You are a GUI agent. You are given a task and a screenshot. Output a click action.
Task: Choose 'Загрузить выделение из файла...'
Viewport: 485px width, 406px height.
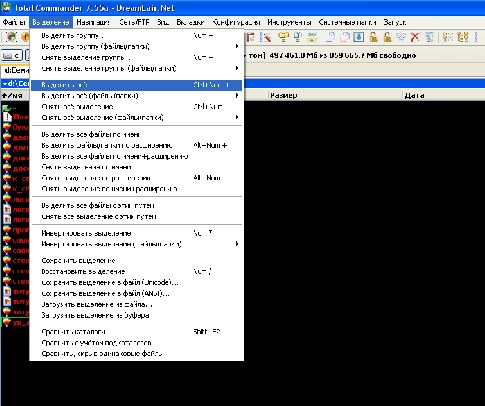point(137,304)
